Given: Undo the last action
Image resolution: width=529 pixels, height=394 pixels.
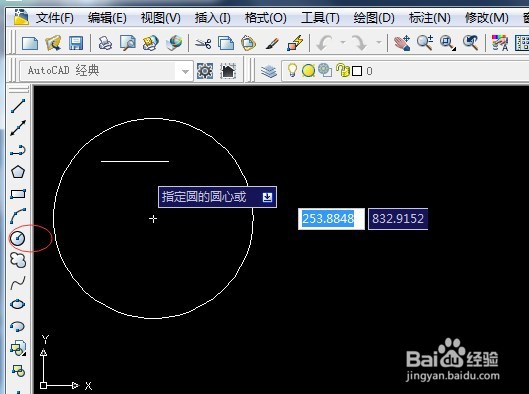Looking at the screenshot, I should click(x=324, y=43).
